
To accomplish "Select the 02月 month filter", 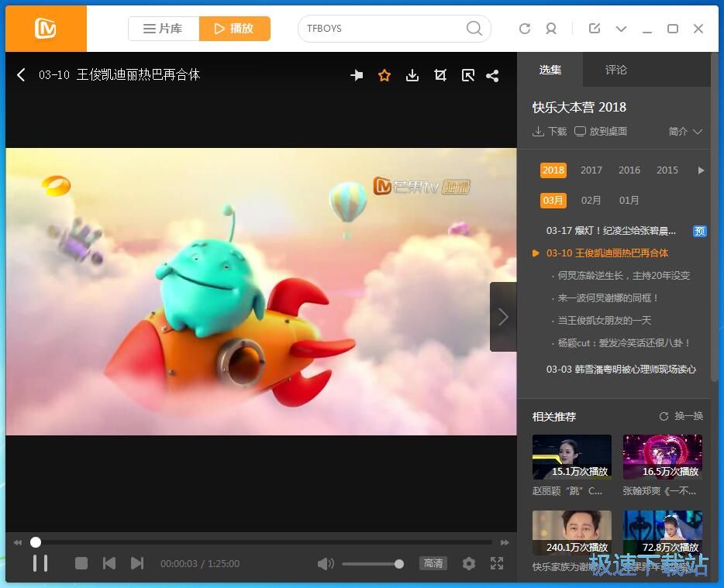I will click(x=591, y=201).
